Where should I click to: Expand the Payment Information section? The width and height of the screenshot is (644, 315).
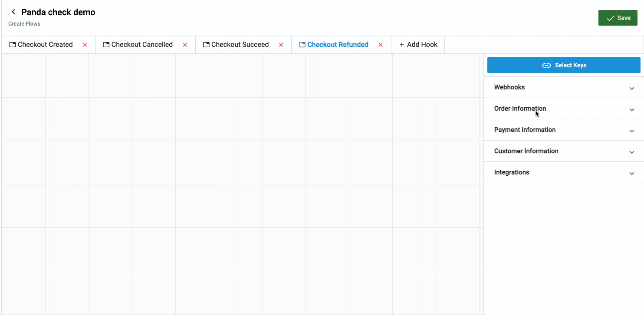click(564, 130)
